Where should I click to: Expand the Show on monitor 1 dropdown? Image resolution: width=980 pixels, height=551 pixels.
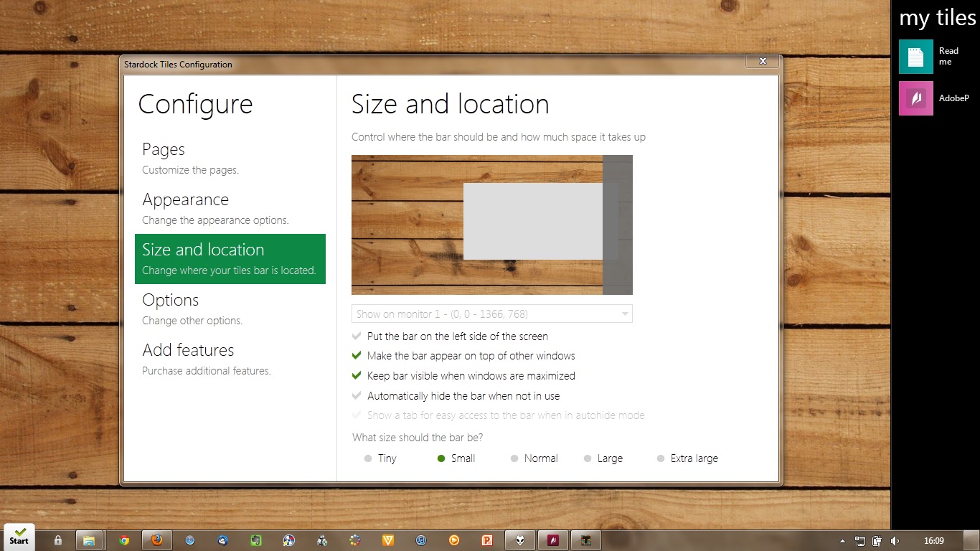click(x=492, y=314)
